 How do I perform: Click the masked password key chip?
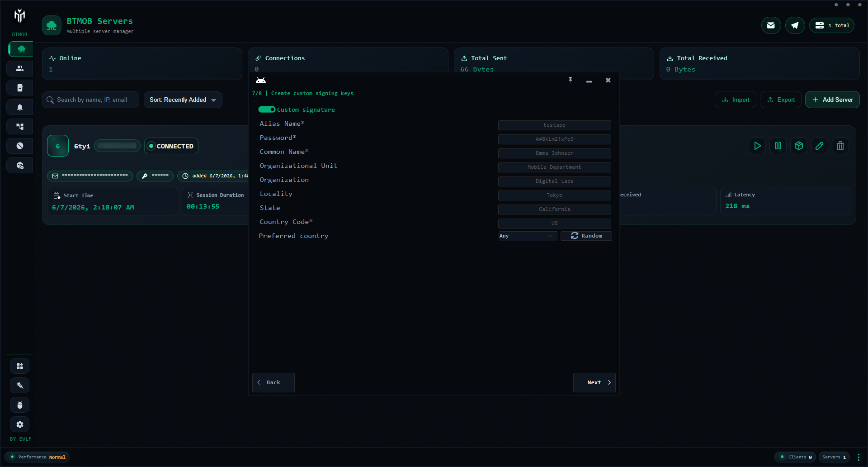pos(155,176)
